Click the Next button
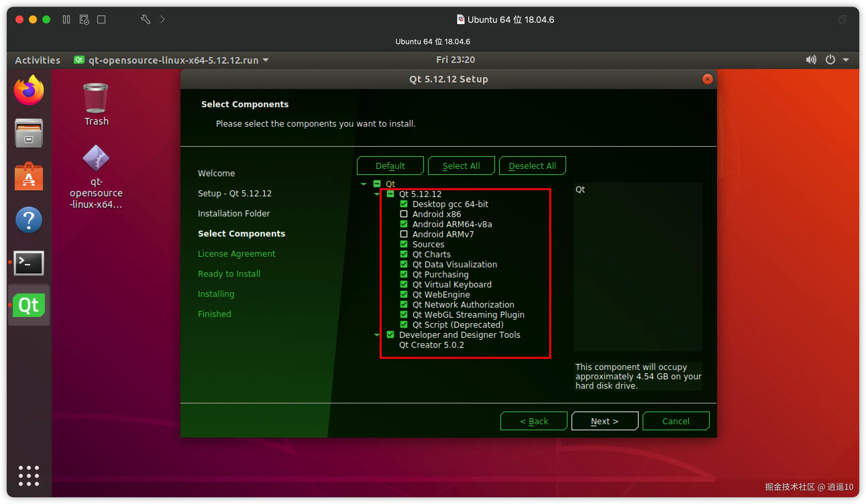The width and height of the screenshot is (866, 504). (604, 421)
